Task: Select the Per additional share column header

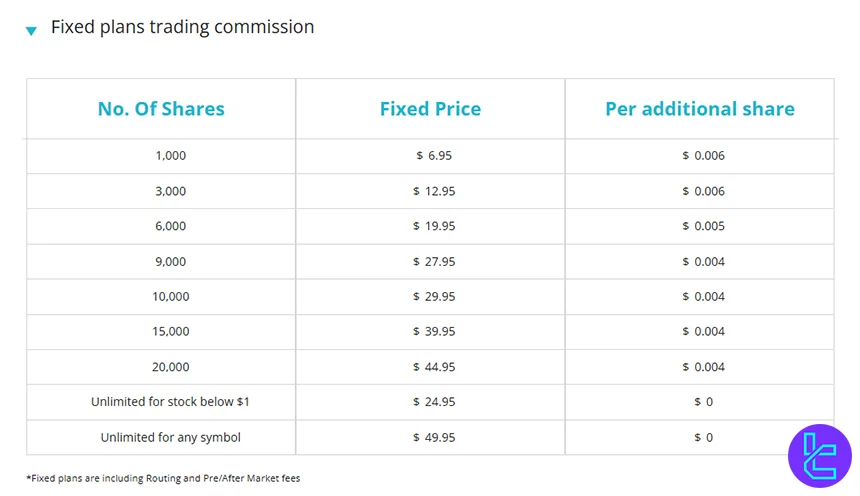Action: pos(699,109)
